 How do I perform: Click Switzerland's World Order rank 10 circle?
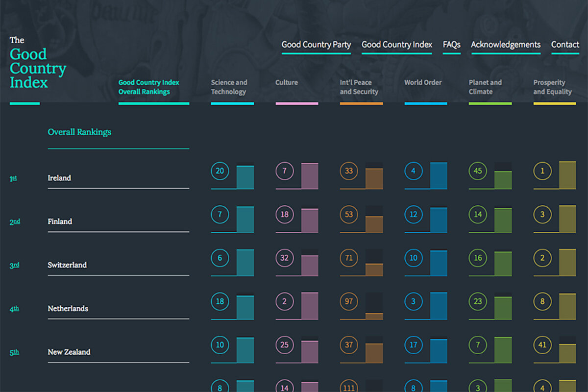pyautogui.click(x=414, y=258)
